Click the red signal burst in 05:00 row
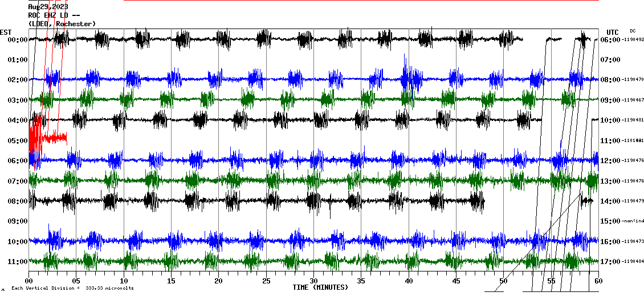The height and width of the screenshot is (296, 644). pos(35,139)
